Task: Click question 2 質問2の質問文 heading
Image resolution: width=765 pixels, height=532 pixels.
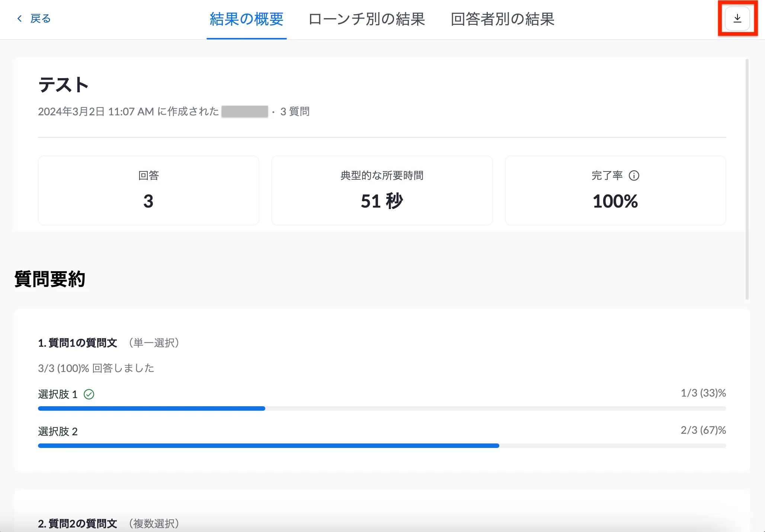Action: [77, 523]
